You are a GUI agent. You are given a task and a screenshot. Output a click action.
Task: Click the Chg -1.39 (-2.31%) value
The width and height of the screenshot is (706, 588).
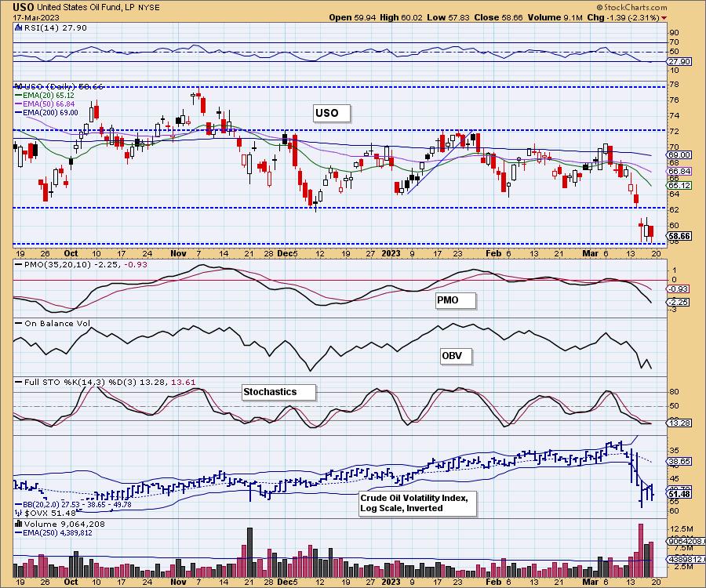tap(624, 17)
